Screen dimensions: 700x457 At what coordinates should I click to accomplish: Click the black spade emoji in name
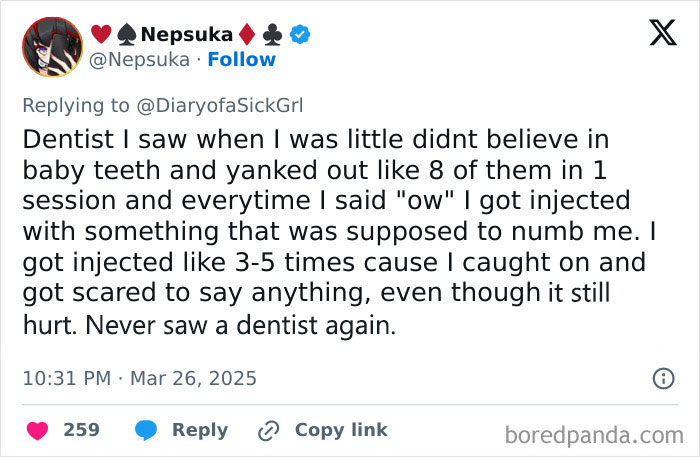pyautogui.click(x=124, y=35)
